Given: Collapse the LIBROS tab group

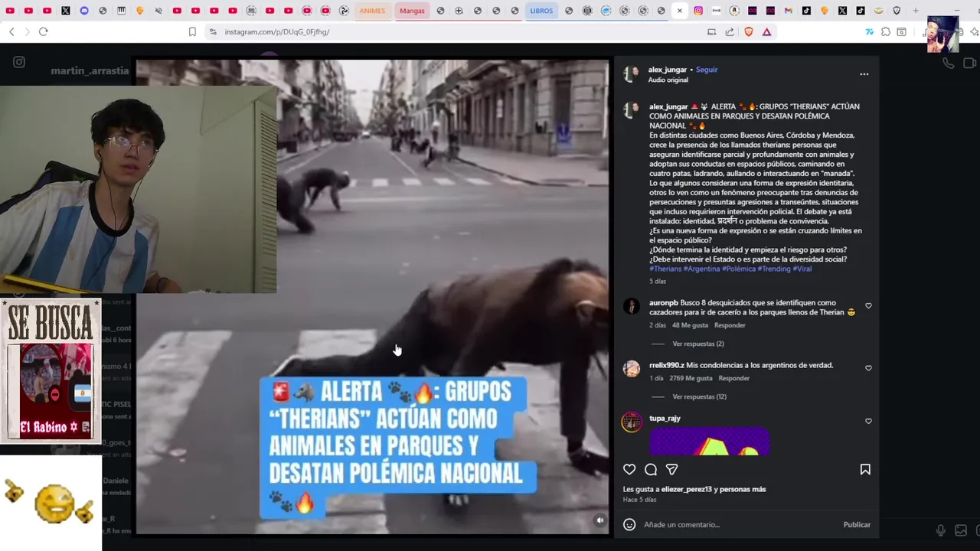Looking at the screenshot, I should pos(541,11).
